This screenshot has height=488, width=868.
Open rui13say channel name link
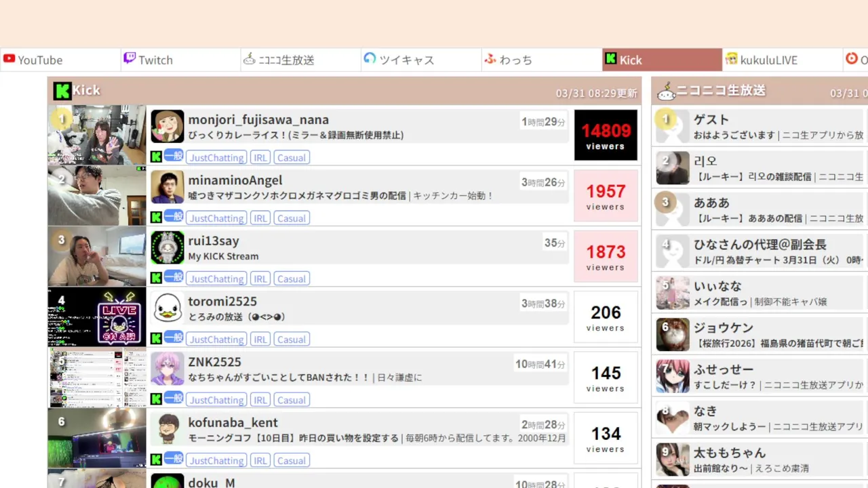pos(214,241)
